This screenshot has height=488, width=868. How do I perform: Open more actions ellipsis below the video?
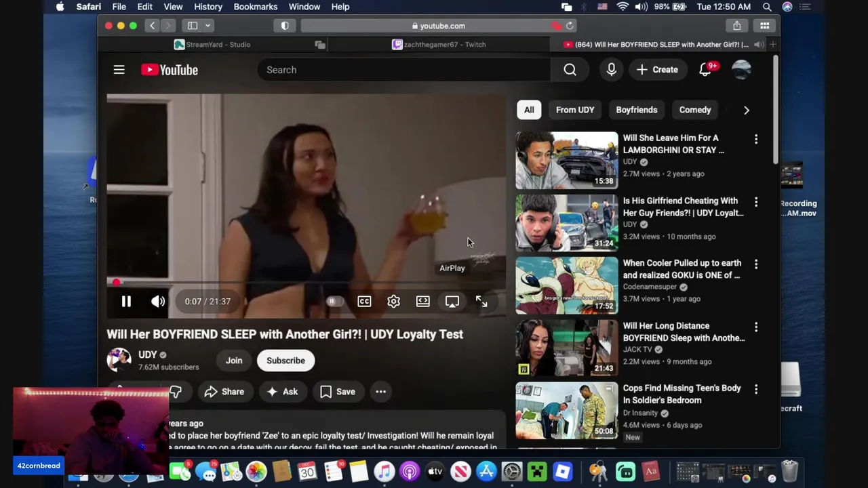[x=381, y=392]
